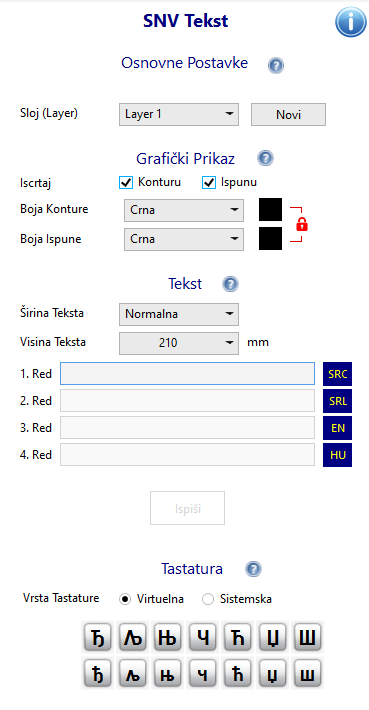
Task: Show help for Osnovne Postavke section
Action: click(276, 66)
